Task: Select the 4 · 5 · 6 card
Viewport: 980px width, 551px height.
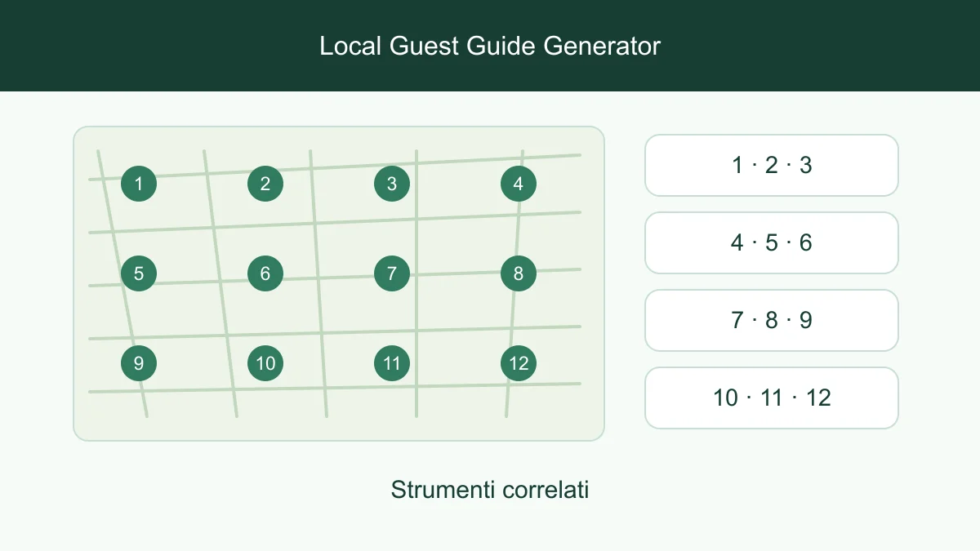Action: pos(772,243)
